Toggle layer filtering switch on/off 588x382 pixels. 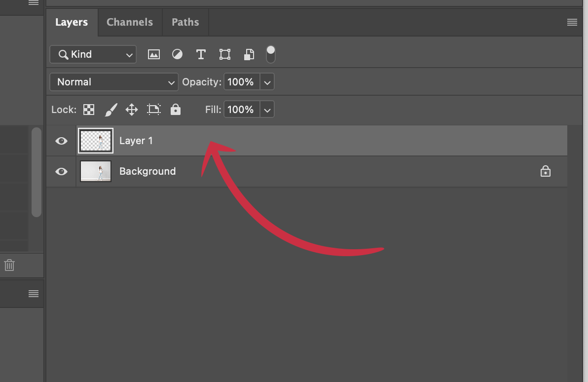[x=271, y=54]
